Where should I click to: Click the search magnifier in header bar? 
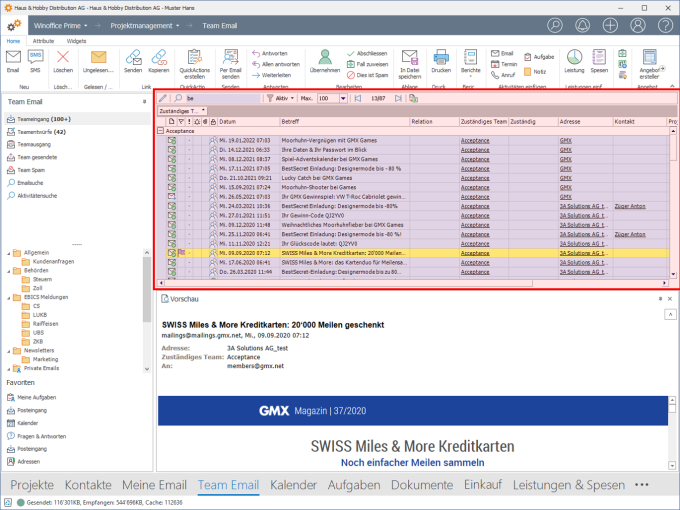[555, 26]
